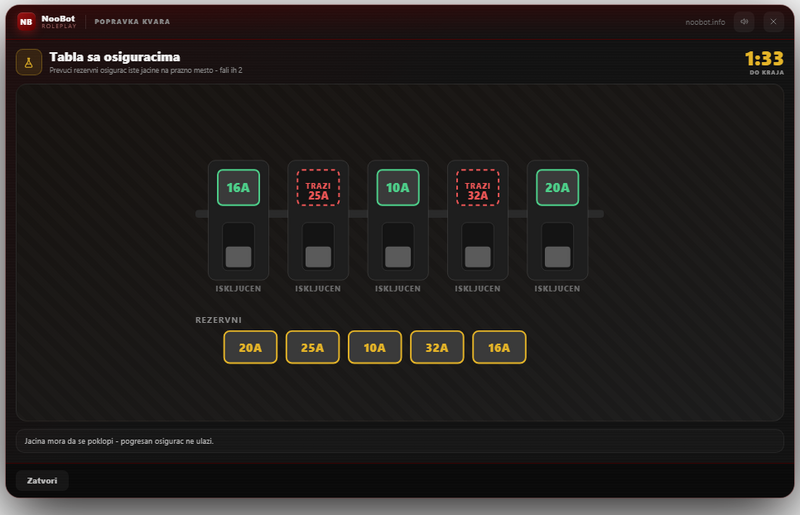The width and height of the screenshot is (800, 515).
Task: Click the installed green 16A fuse
Action: point(238,188)
